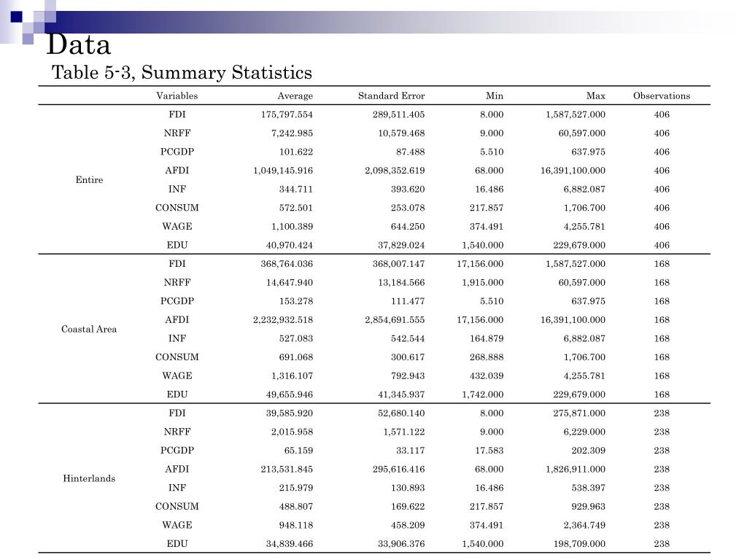Click the blue gradient header bar
This screenshot has height=560, width=747.
[381, 22]
